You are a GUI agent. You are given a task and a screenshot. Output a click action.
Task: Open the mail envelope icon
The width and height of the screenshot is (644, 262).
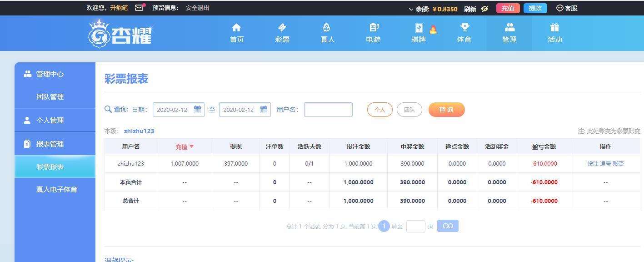[x=139, y=8]
